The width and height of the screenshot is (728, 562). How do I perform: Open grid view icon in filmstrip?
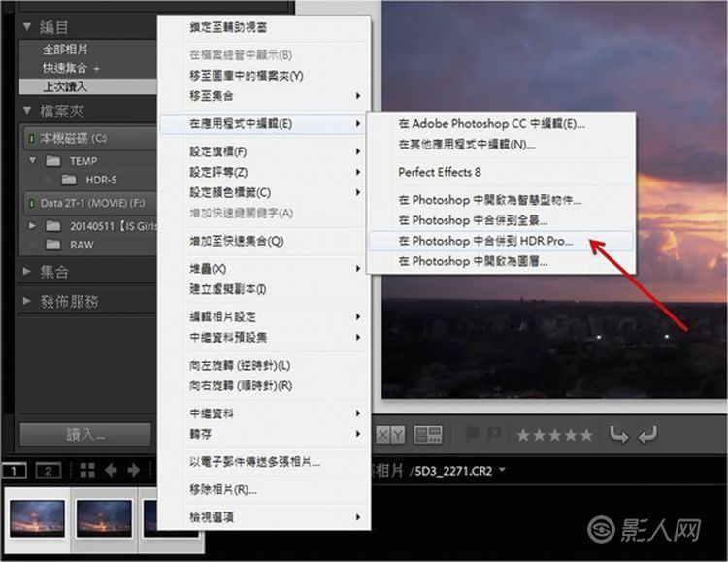[x=87, y=470]
